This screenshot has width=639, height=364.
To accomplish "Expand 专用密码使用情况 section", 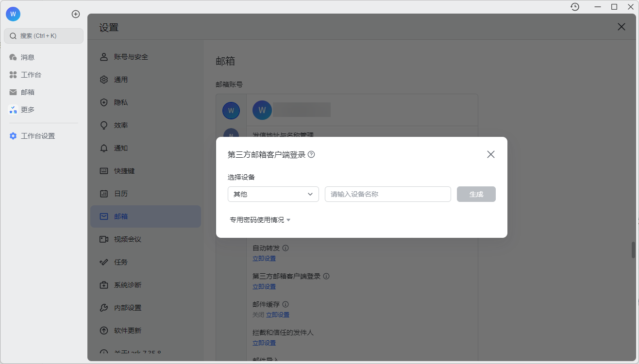I will pos(260,220).
